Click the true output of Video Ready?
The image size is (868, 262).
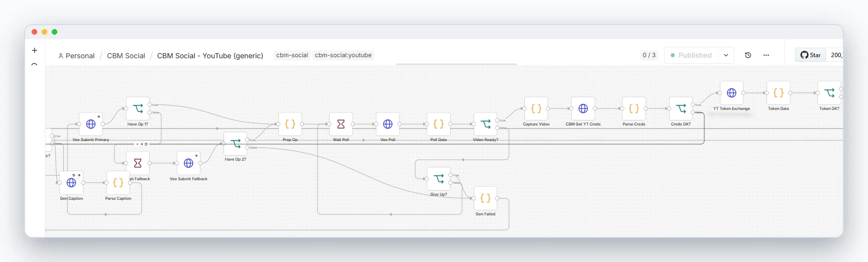coord(497,120)
